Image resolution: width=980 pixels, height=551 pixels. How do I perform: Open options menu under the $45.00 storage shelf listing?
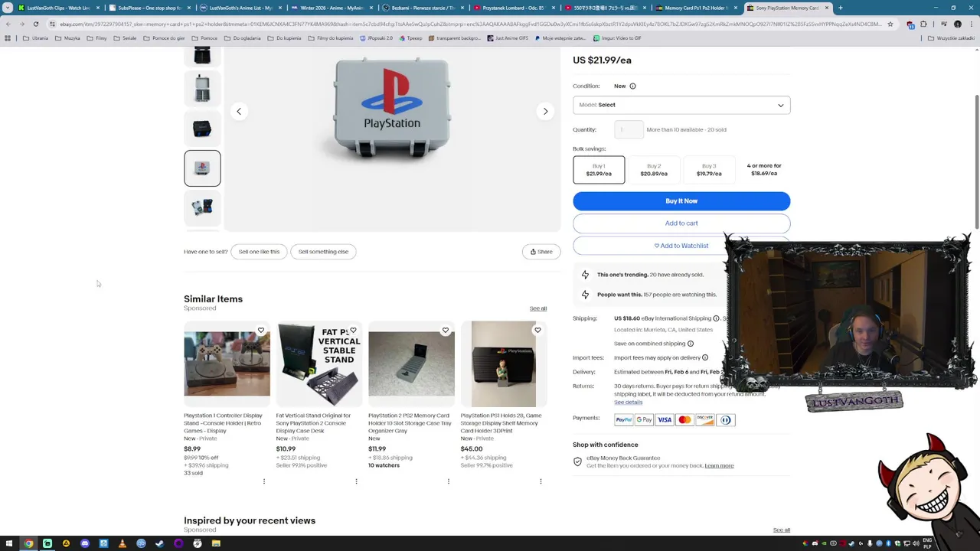(541, 481)
